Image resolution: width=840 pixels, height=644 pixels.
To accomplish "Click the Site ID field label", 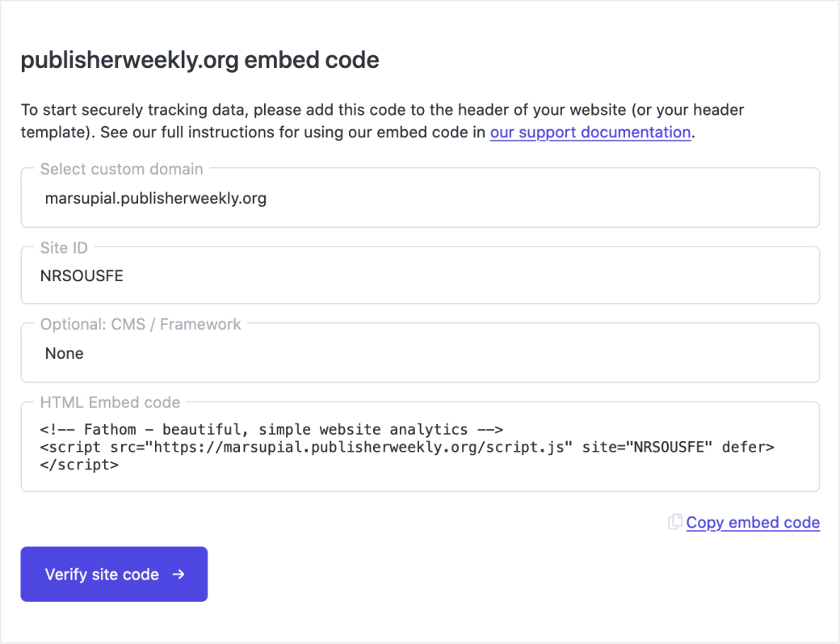I will click(64, 247).
